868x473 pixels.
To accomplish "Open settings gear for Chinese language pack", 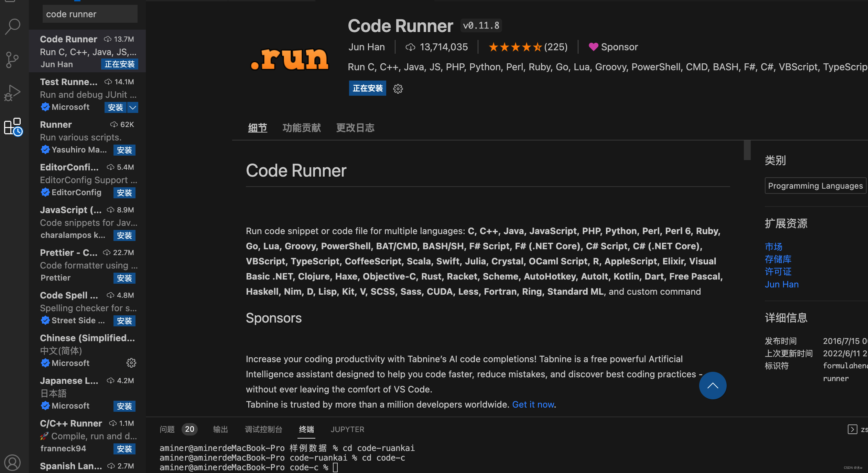I will (x=131, y=363).
